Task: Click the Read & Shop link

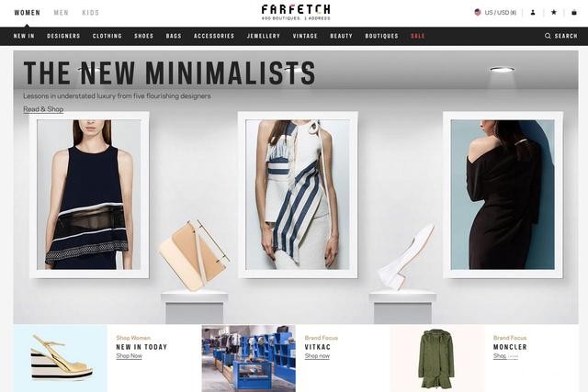Action: 43,109
